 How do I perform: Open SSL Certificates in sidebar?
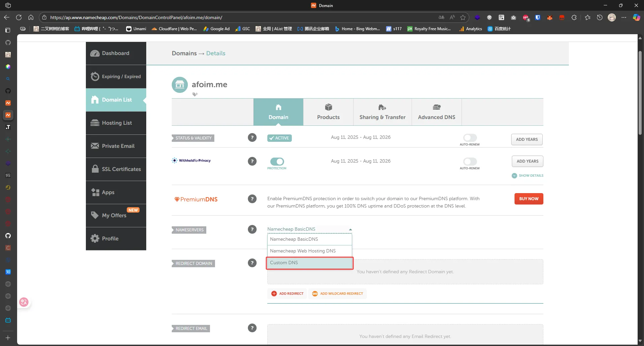pos(116,169)
